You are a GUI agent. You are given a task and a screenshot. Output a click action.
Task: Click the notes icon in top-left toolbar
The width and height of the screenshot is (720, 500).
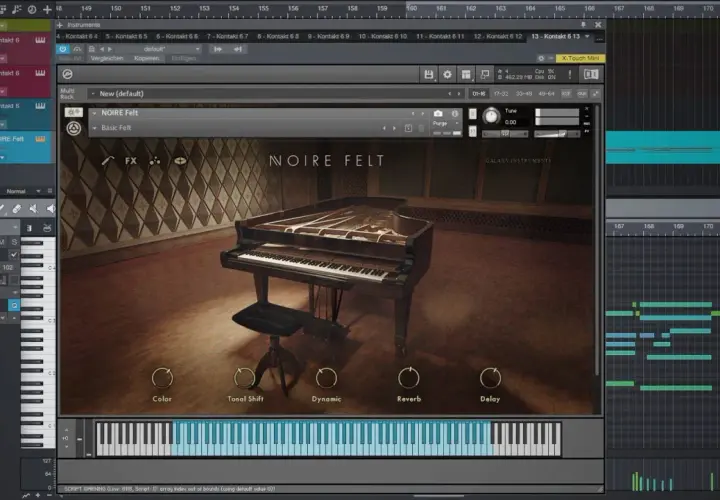pos(17,9)
